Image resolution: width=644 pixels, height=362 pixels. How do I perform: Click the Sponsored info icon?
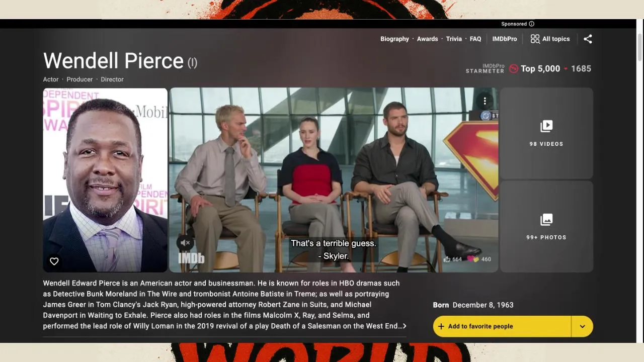(531, 24)
